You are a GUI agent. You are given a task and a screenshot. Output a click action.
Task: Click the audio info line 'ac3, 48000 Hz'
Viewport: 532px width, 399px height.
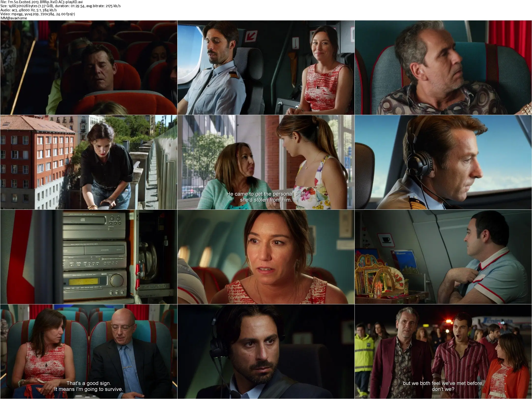pyautogui.click(x=29, y=10)
